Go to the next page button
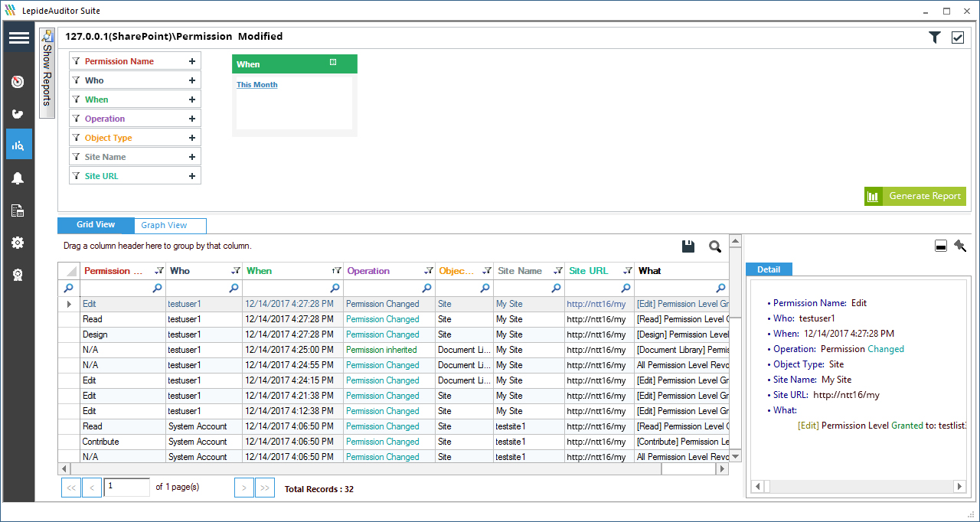The height and width of the screenshot is (522, 980). click(244, 488)
